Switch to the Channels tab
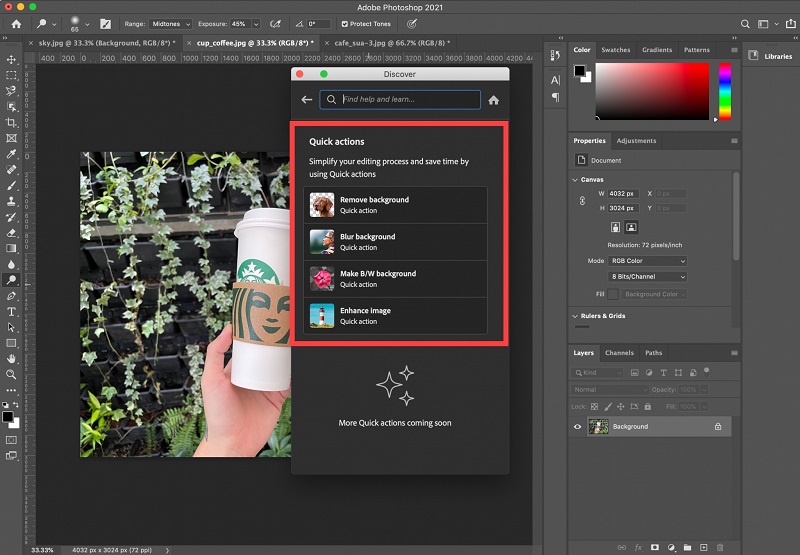 [x=619, y=353]
